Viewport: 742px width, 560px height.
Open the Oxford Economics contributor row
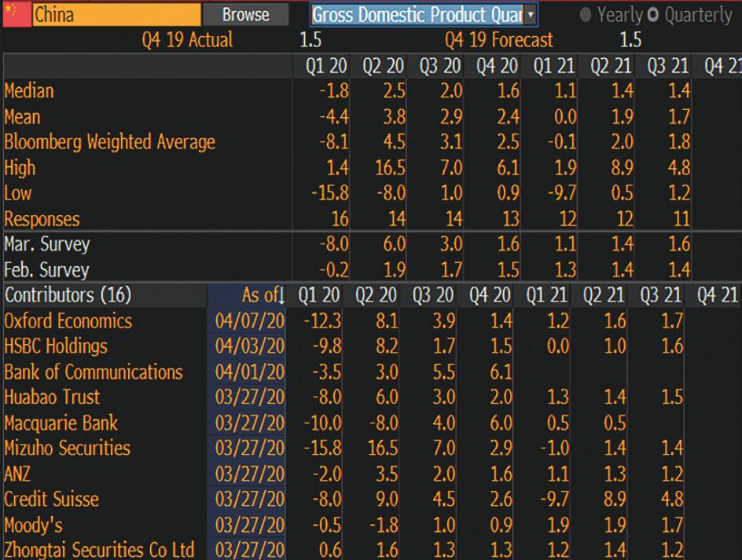click(x=68, y=321)
